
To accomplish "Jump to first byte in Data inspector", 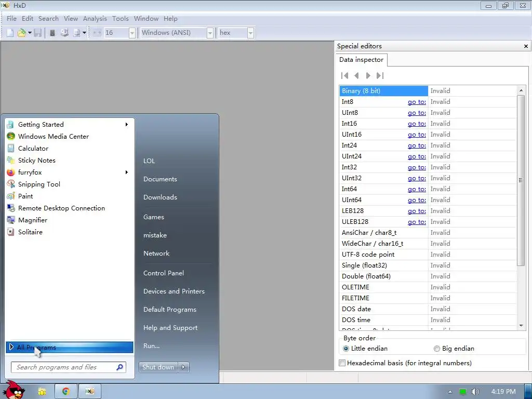I will 345,76.
